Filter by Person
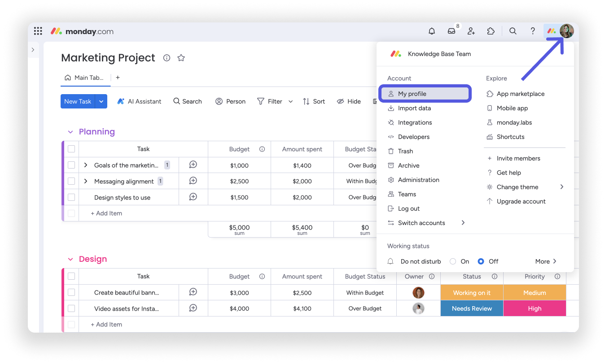605x364 pixels. coord(231,101)
